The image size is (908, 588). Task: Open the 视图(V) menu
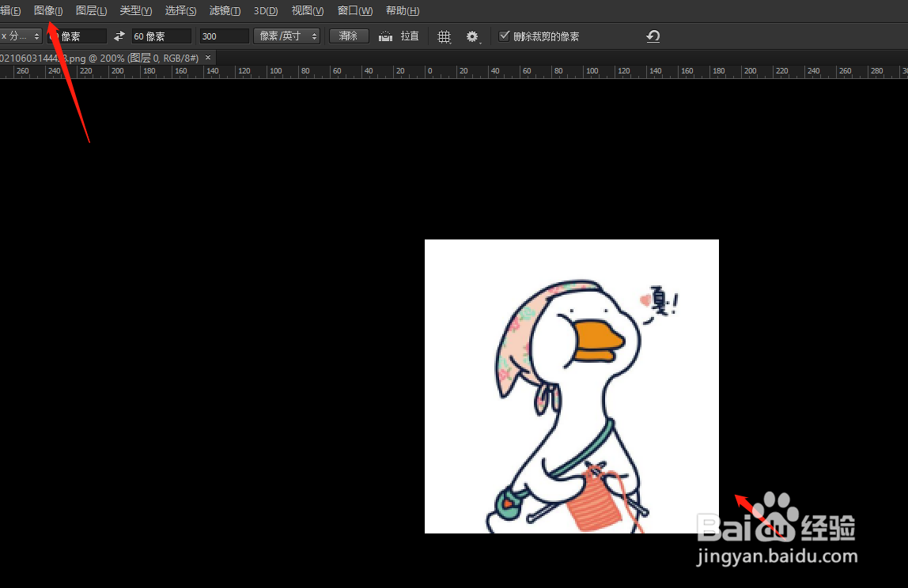pyautogui.click(x=308, y=10)
